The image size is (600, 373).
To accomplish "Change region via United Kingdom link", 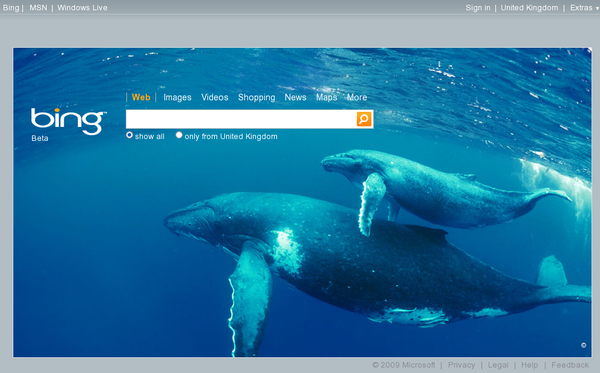I will coord(529,8).
